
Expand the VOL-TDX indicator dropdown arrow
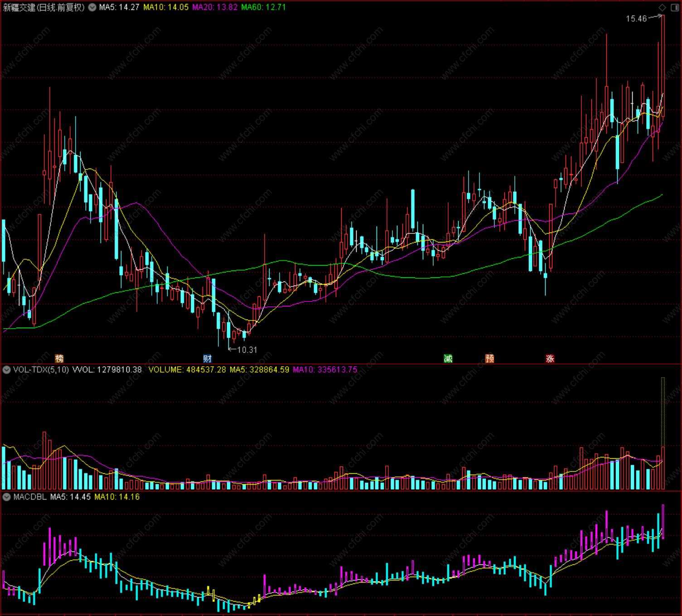(7, 370)
